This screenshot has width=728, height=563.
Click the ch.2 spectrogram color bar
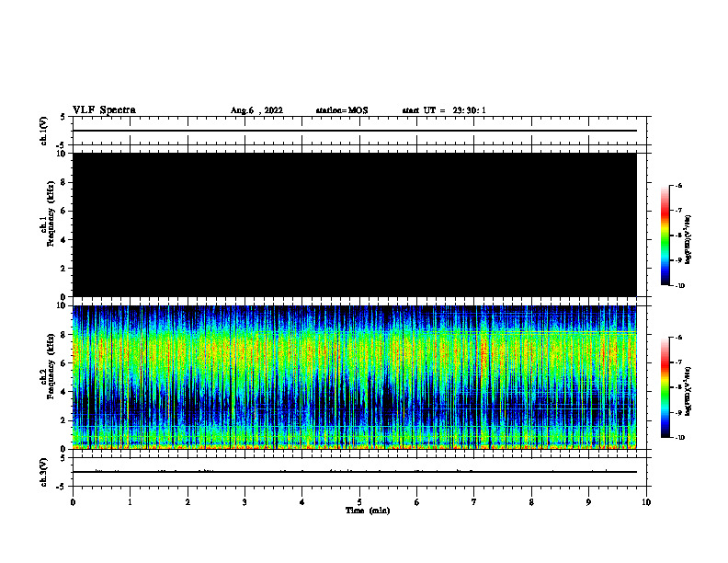click(665, 387)
